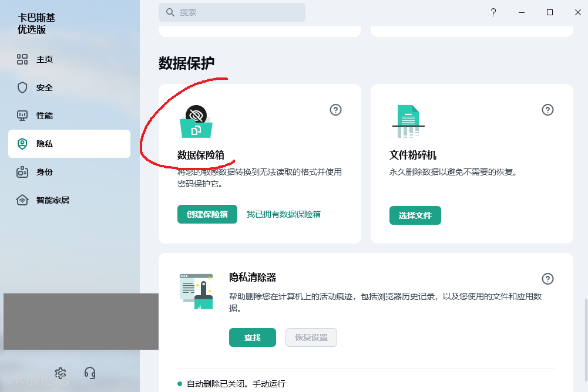
Task: Open support via the headset icon
Action: pyautogui.click(x=90, y=373)
